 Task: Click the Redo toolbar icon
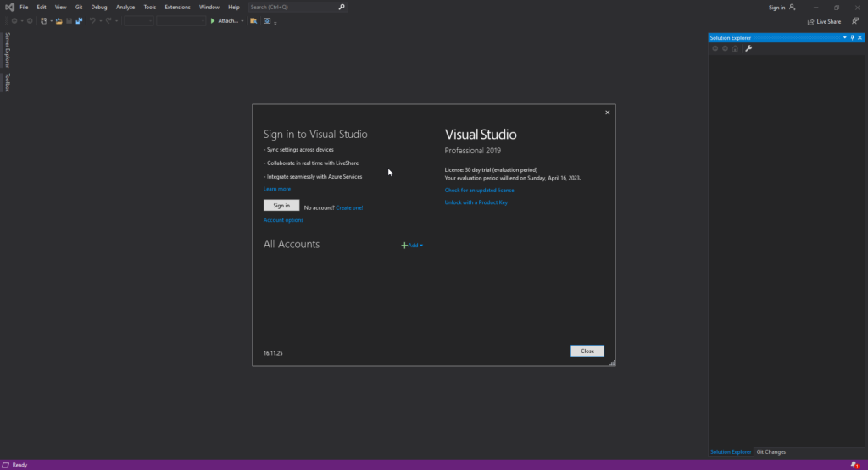(108, 21)
